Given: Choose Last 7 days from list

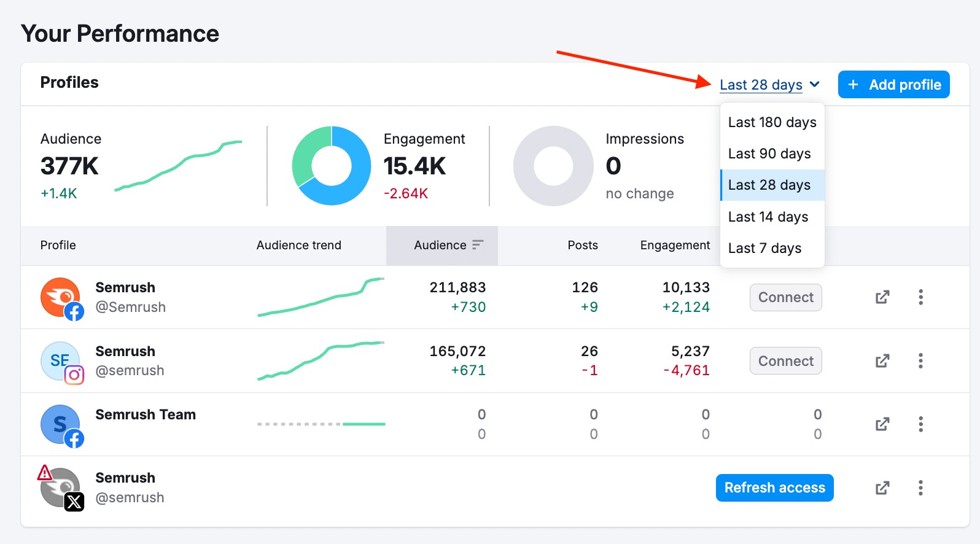Looking at the screenshot, I should [x=764, y=248].
